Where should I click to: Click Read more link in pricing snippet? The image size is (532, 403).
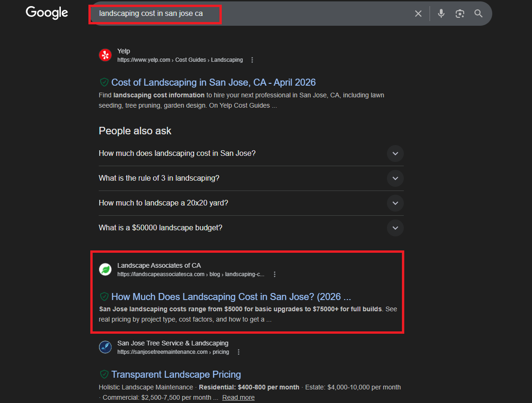pyautogui.click(x=238, y=397)
